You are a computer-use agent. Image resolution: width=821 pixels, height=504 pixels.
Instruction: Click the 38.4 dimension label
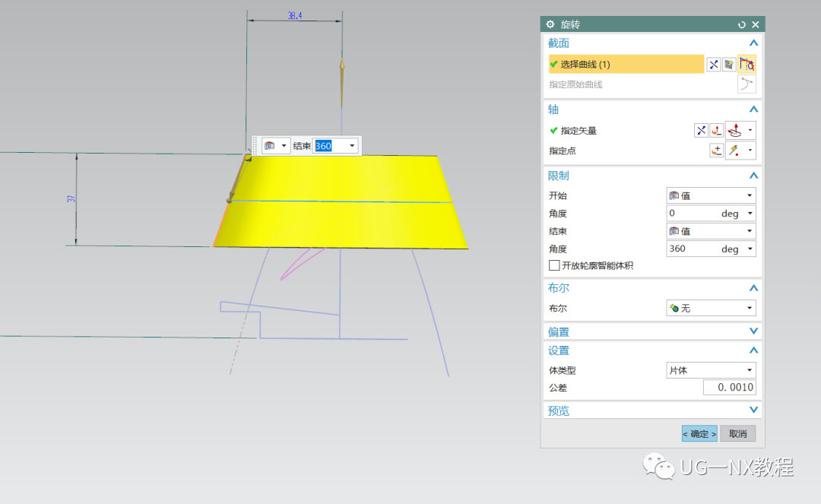coord(295,16)
